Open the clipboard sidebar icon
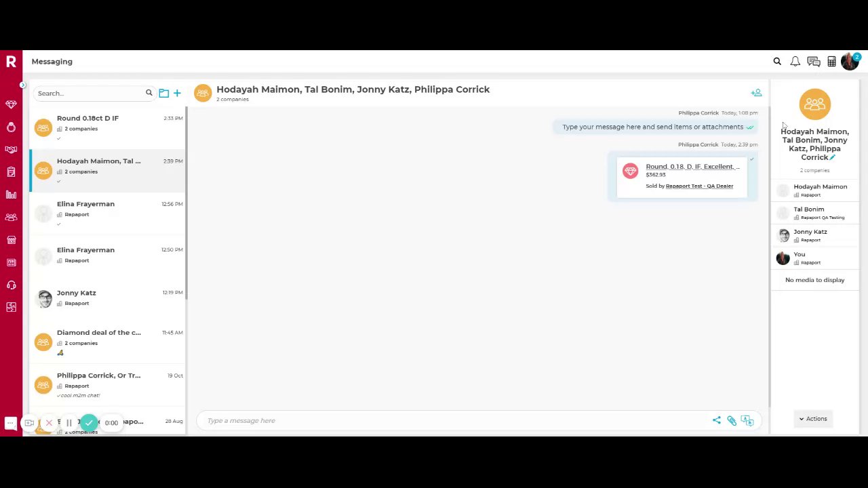The height and width of the screenshot is (488, 868). pos(11,172)
